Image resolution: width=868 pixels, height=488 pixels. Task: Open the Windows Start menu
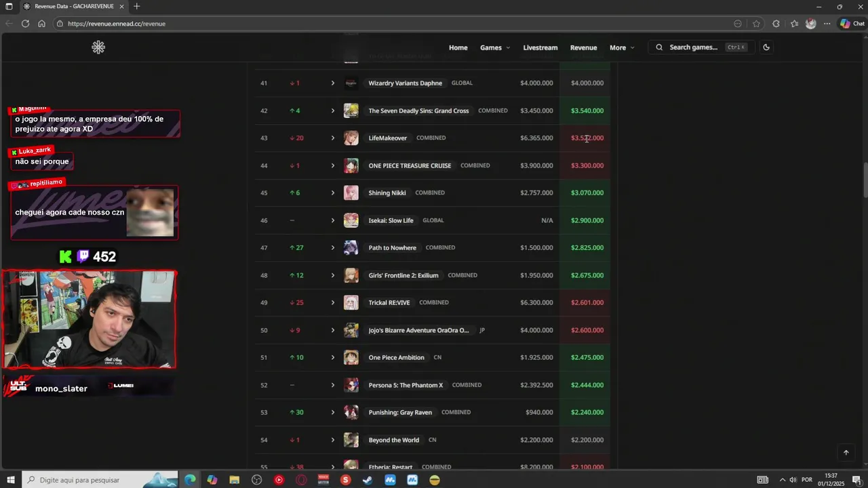[x=10, y=480]
